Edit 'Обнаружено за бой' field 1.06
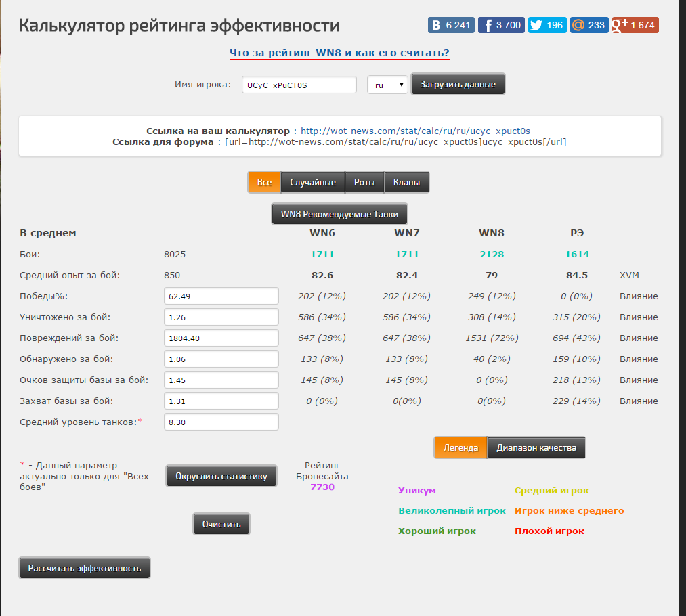The height and width of the screenshot is (616, 686). click(x=221, y=359)
